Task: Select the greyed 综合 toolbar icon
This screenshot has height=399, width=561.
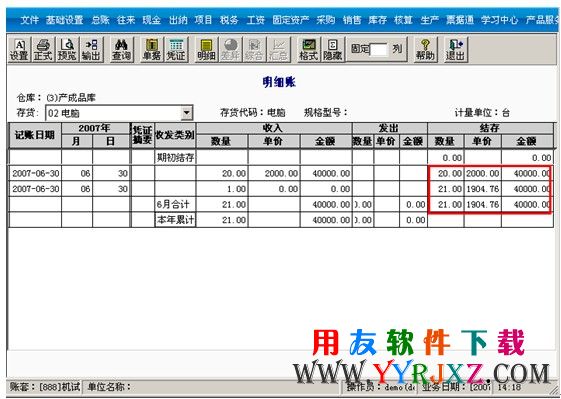Action: tap(254, 50)
